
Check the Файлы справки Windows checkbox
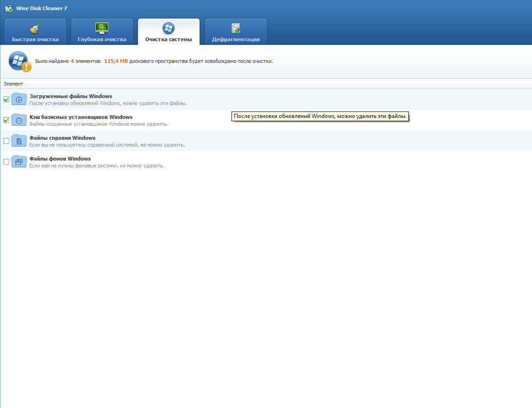tap(6, 141)
